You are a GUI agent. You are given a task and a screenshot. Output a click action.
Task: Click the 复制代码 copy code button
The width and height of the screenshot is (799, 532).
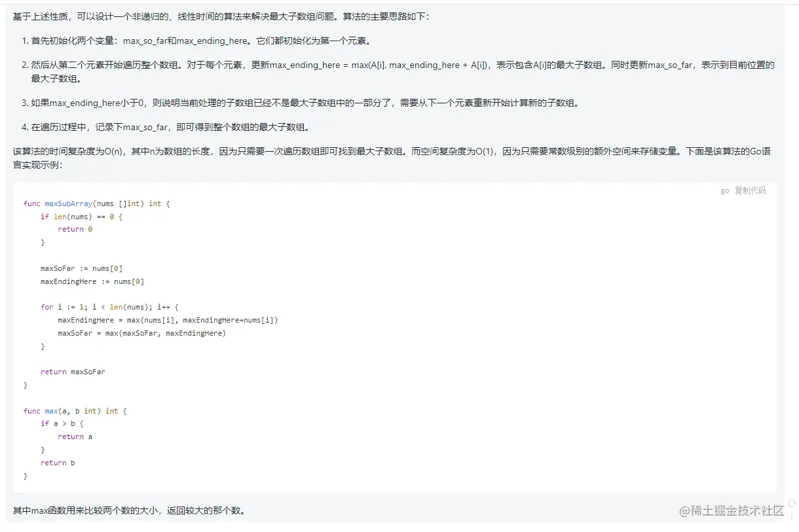coord(750,190)
